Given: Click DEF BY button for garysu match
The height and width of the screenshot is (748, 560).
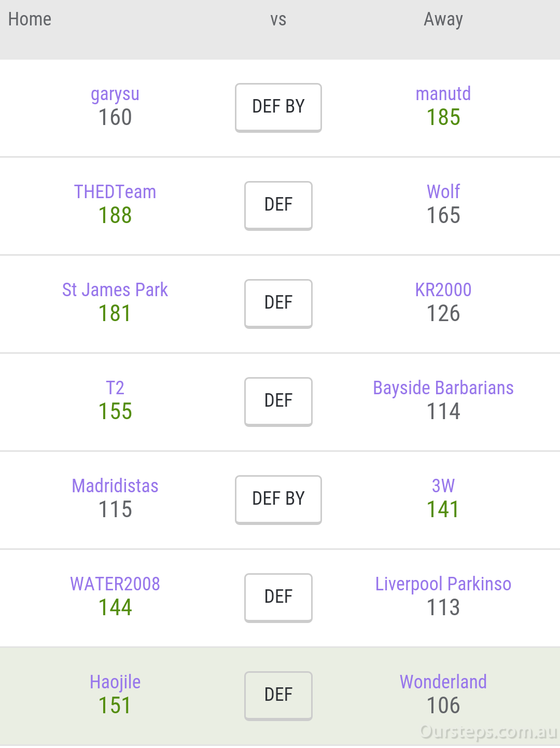Looking at the screenshot, I should (278, 107).
